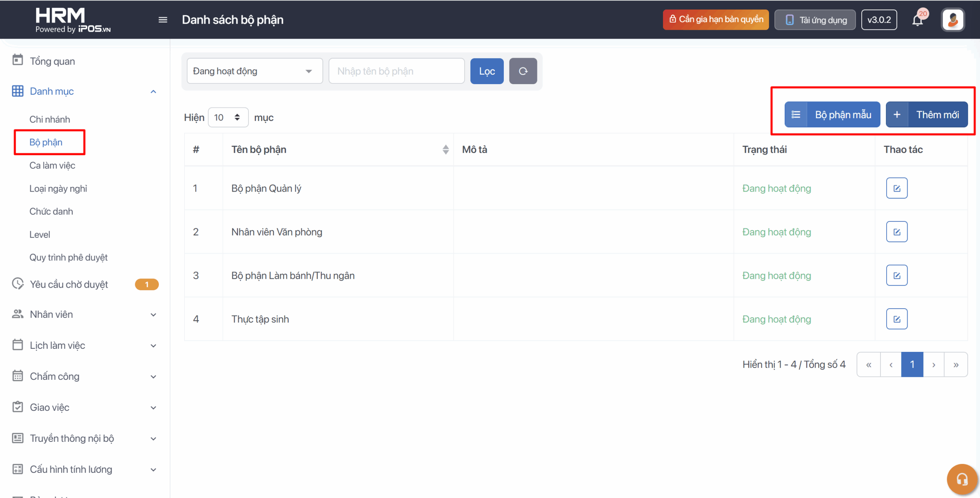Click the hamburger menu icon
This screenshot has width=980, height=498.
[163, 20]
